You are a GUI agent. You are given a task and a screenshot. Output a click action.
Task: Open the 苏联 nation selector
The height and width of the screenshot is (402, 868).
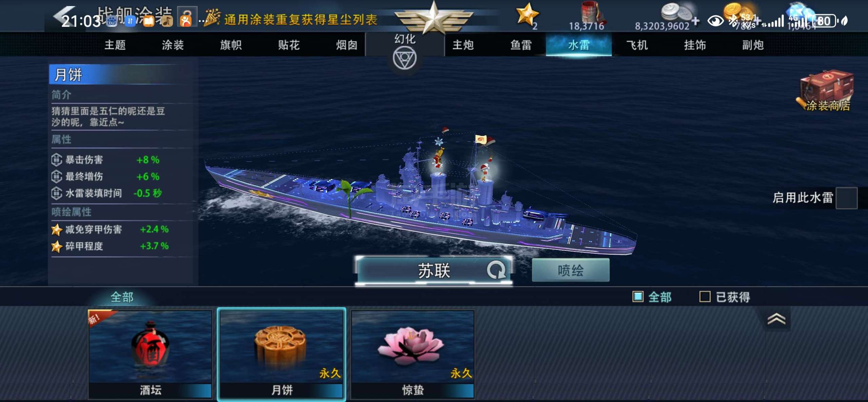(433, 270)
